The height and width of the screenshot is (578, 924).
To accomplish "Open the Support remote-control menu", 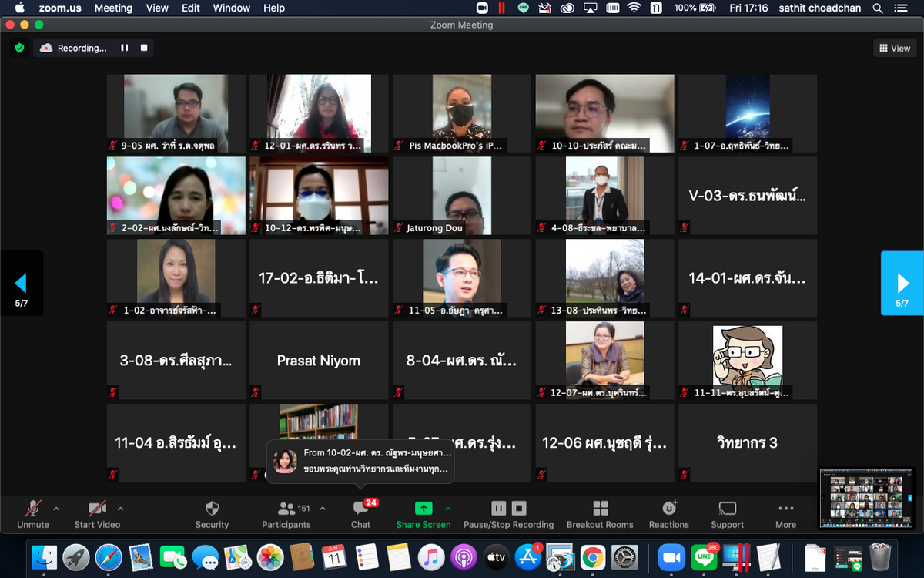I will coord(727,515).
